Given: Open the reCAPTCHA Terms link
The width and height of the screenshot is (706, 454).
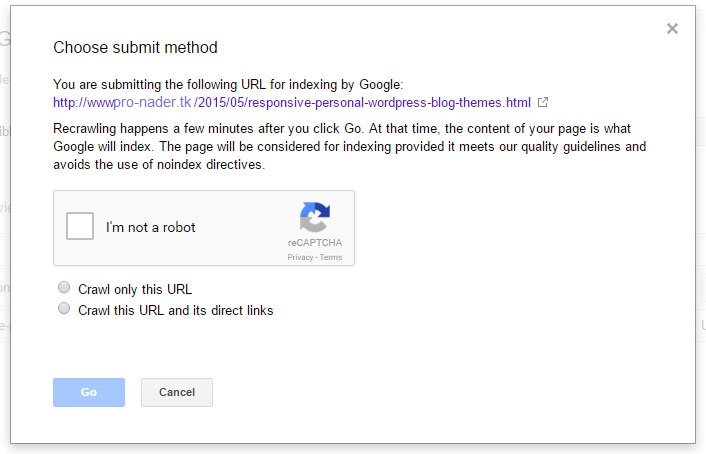Looking at the screenshot, I should click(x=331, y=257).
